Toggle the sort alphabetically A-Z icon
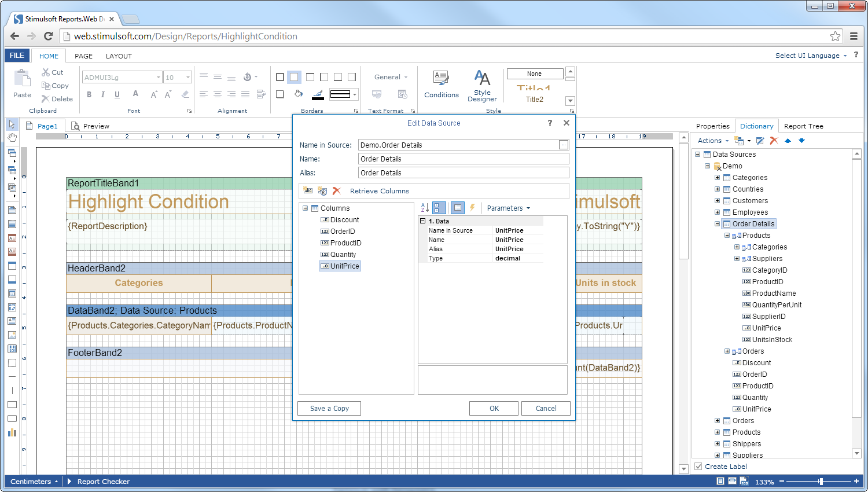Screen dimensions: 868x492 pyautogui.click(x=424, y=208)
